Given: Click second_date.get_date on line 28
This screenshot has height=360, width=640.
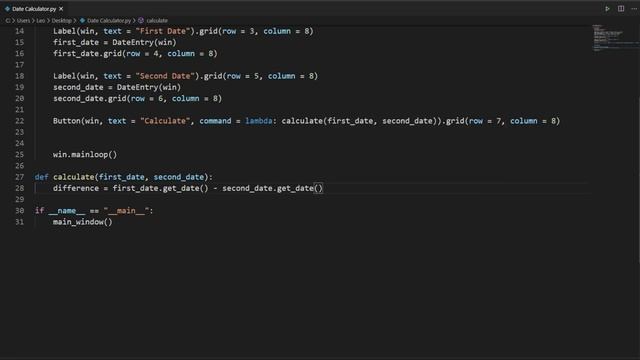Looking at the screenshot, I should (x=268, y=188).
